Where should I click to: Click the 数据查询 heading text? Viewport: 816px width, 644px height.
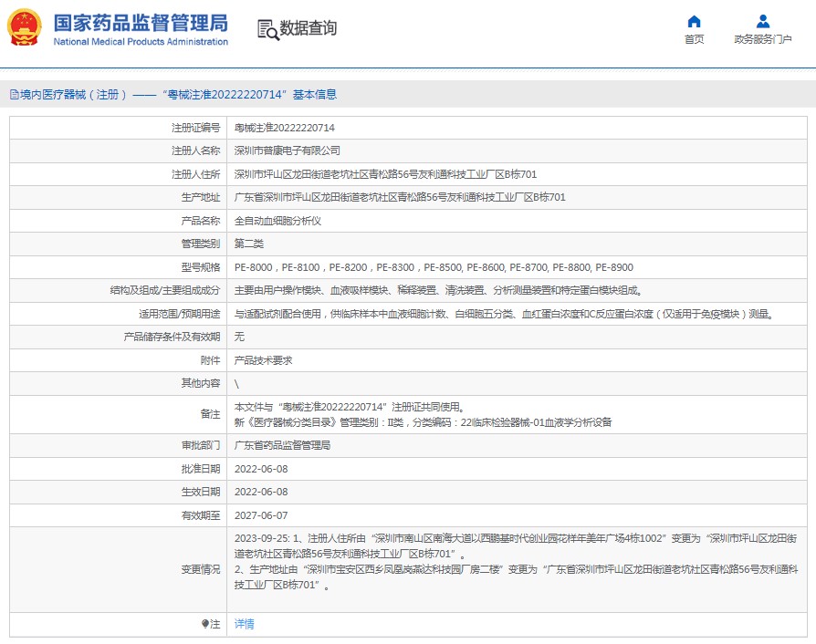click(x=309, y=28)
